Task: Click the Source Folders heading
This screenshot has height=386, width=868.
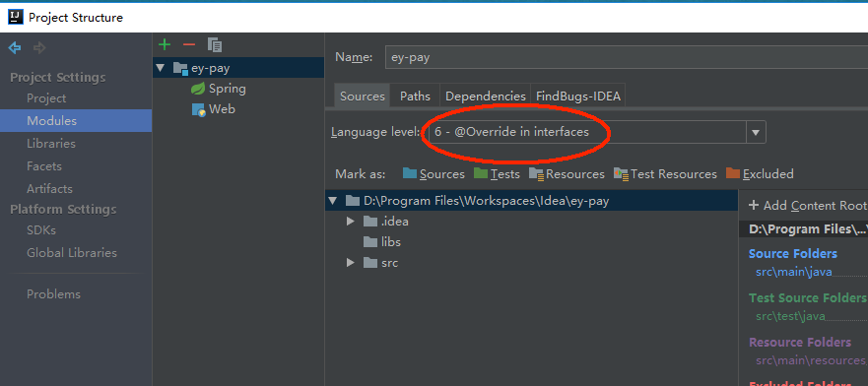Action: click(793, 253)
